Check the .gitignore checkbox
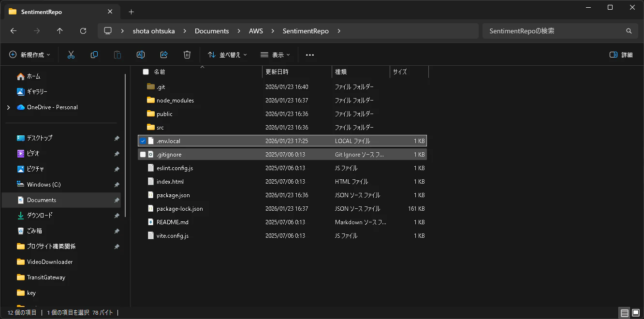This screenshot has height=319, width=644. coord(143,155)
